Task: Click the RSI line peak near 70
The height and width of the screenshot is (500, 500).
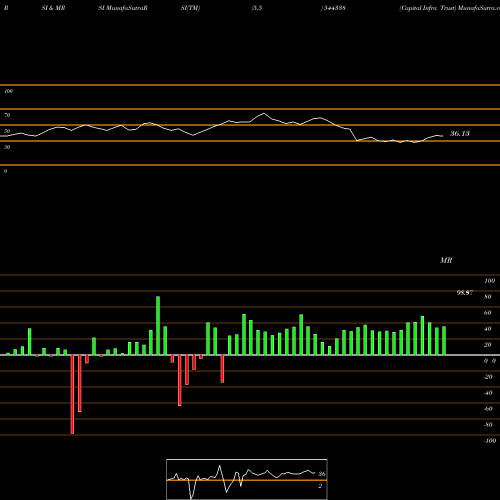Action: pyautogui.click(x=264, y=113)
